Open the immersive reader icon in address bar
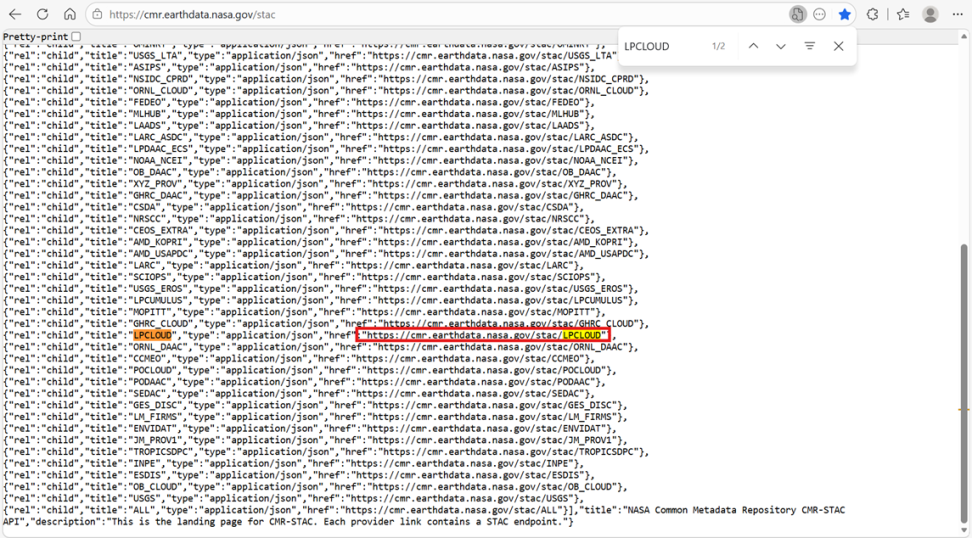Viewport: 972px width, 538px height. click(x=797, y=14)
